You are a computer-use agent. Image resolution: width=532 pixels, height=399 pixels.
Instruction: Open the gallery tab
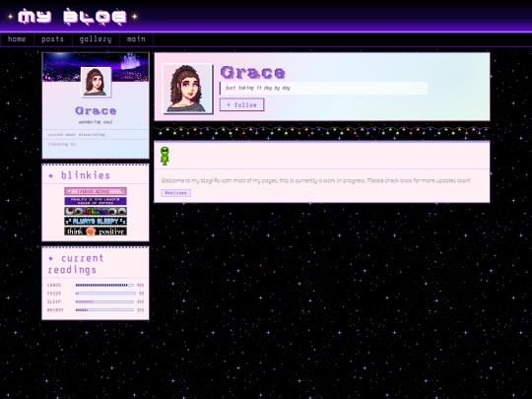tap(96, 39)
